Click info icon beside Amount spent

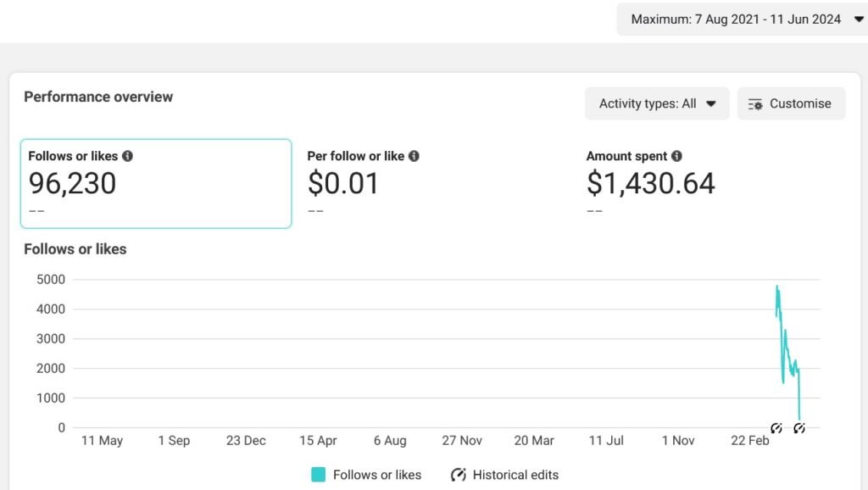[x=676, y=156]
